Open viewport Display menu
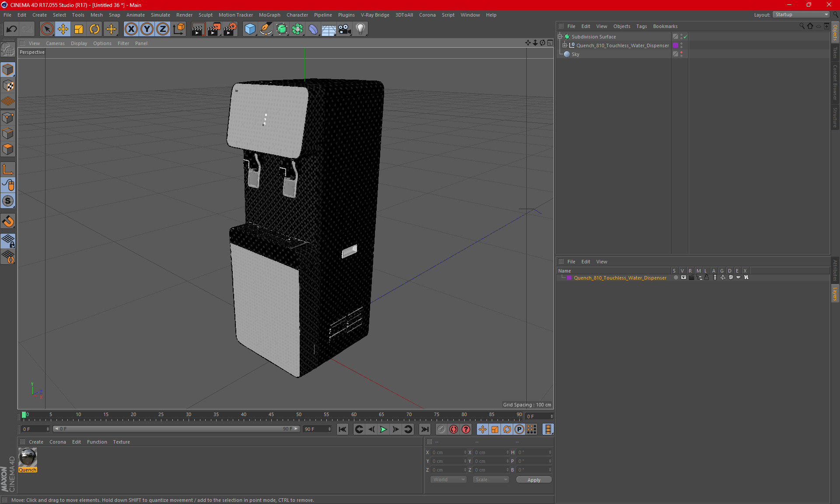The height and width of the screenshot is (504, 840). click(79, 43)
